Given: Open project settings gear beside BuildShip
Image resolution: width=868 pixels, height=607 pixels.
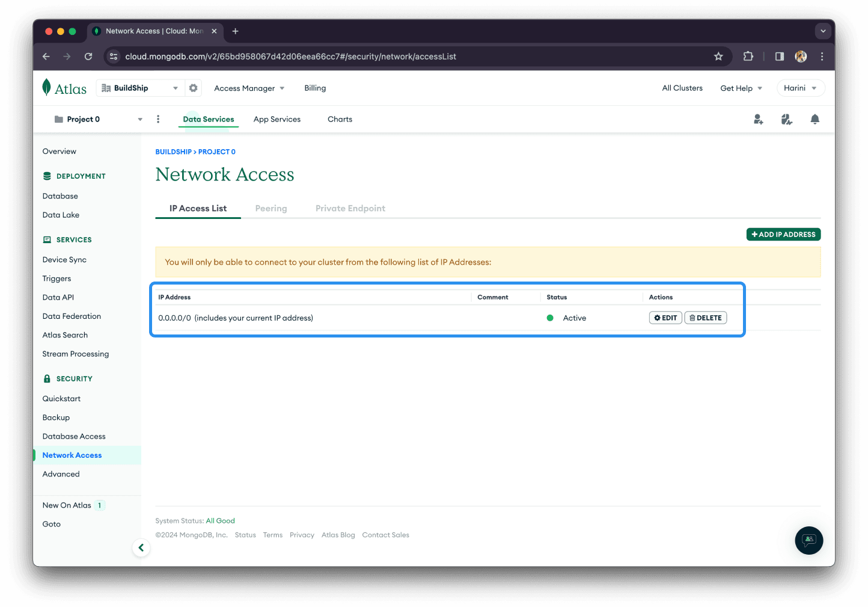Looking at the screenshot, I should (193, 87).
